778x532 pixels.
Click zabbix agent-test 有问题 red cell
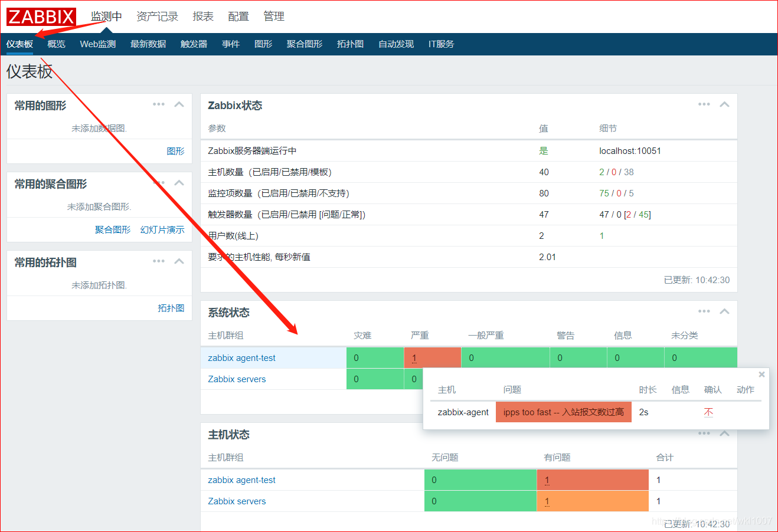point(593,480)
